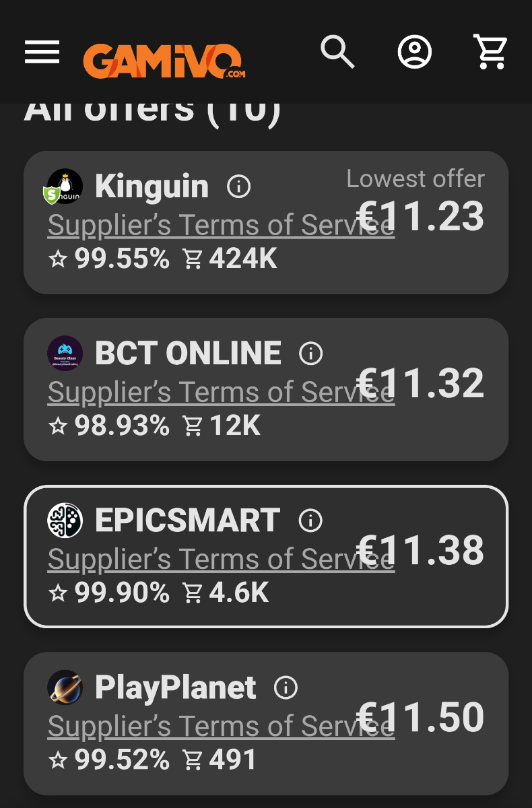Open Kinguin Supplier's Terms of Service
This screenshot has height=808, width=532.
coord(221,225)
